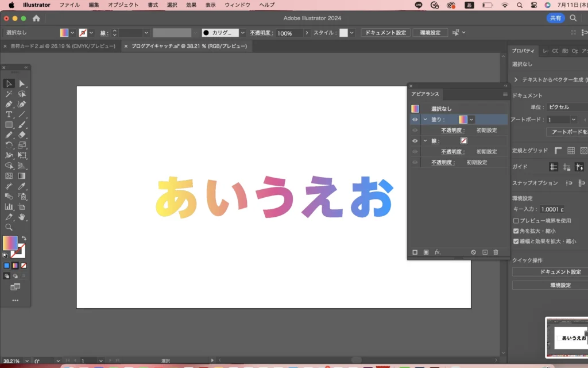
Task: Switch to the 音符カード２.ai document tab
Action: click(x=63, y=46)
